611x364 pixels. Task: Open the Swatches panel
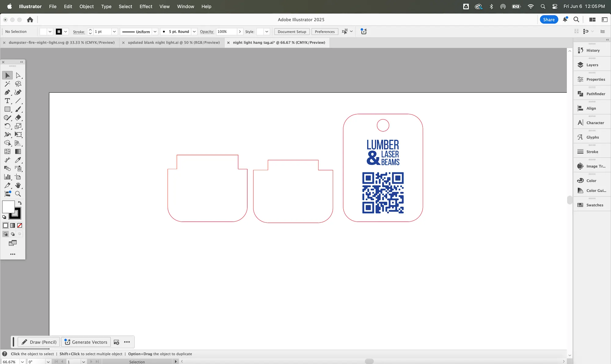tap(592, 205)
